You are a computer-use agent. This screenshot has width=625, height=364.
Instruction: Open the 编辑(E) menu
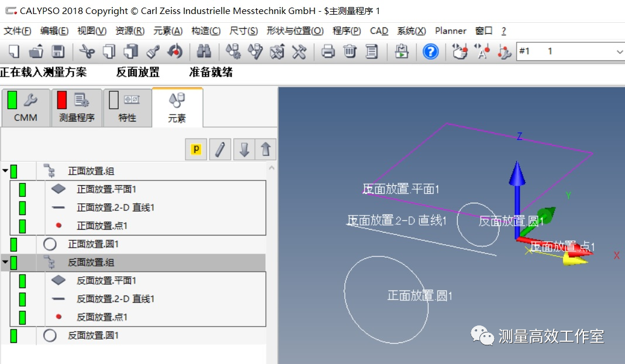click(x=54, y=31)
